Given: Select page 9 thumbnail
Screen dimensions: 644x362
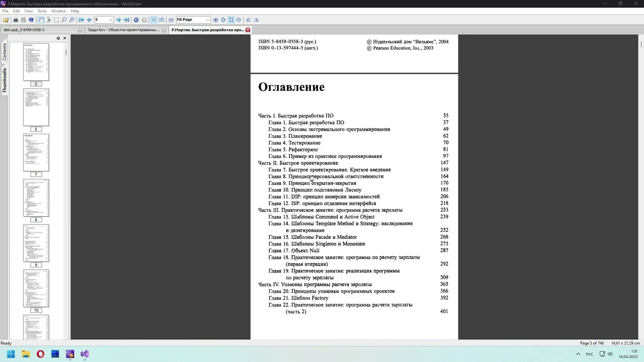Looking at the screenshot, I should (36, 243).
